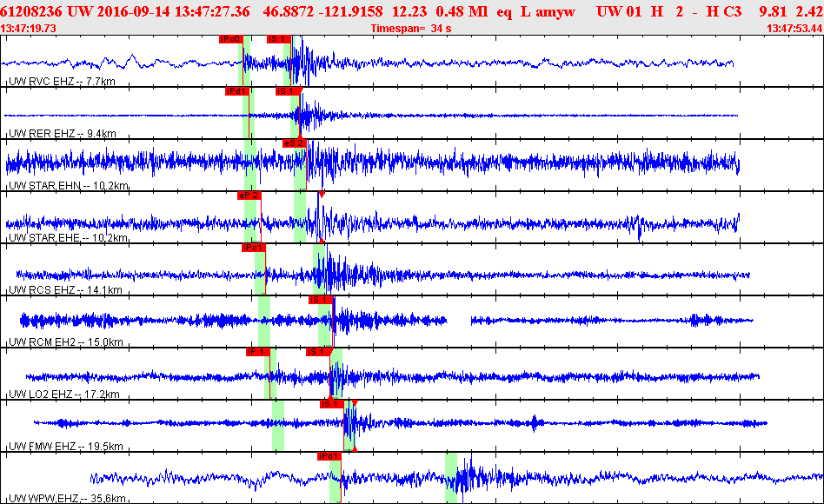Select the UW STAR EHN -- 10.2km label
This screenshot has height=504, width=824.
pos(69,185)
